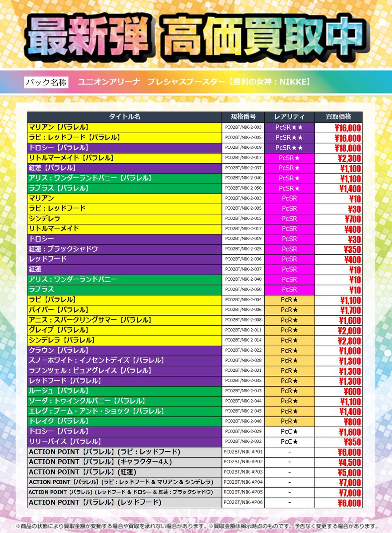Select the アニス:スパークリングサマー【パラレル】 title cell
Image resolution: width=392 pixels, height=533 pixels.
tap(125, 320)
